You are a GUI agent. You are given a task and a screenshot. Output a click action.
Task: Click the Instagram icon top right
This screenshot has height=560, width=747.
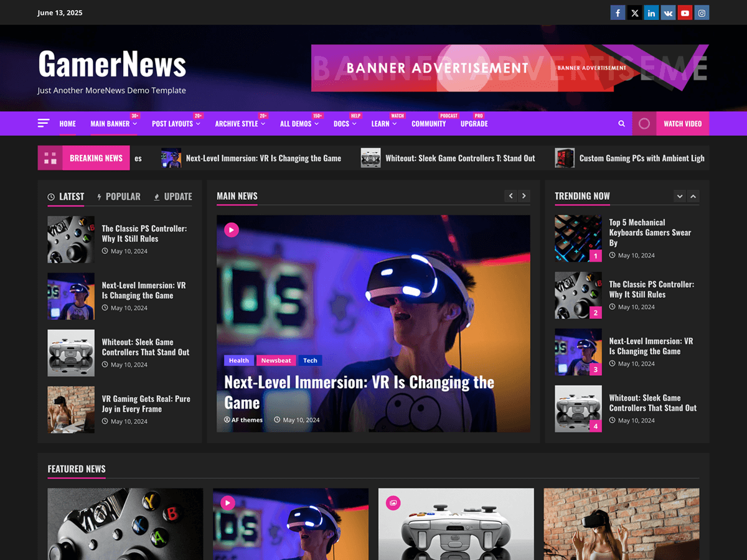pyautogui.click(x=702, y=12)
